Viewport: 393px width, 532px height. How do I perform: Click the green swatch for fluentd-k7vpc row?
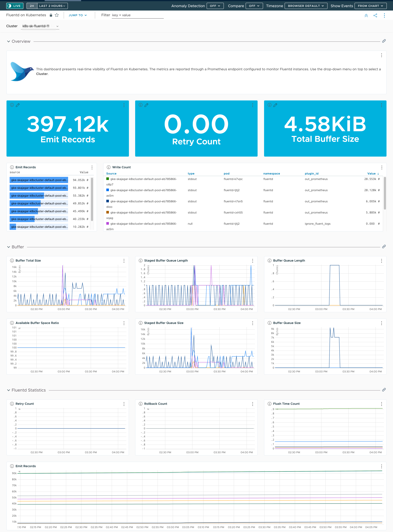[x=107, y=179]
